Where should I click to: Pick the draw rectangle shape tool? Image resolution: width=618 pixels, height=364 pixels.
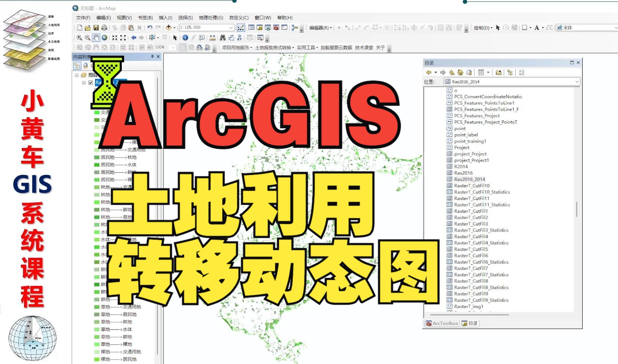524,28
